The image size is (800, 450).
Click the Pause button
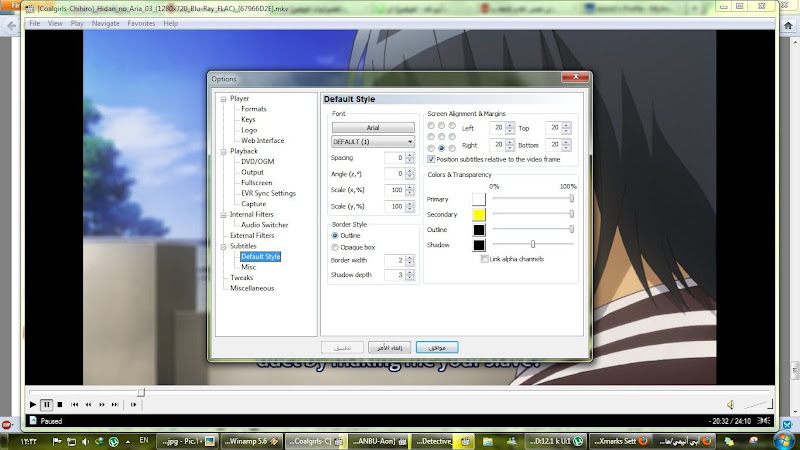point(46,405)
